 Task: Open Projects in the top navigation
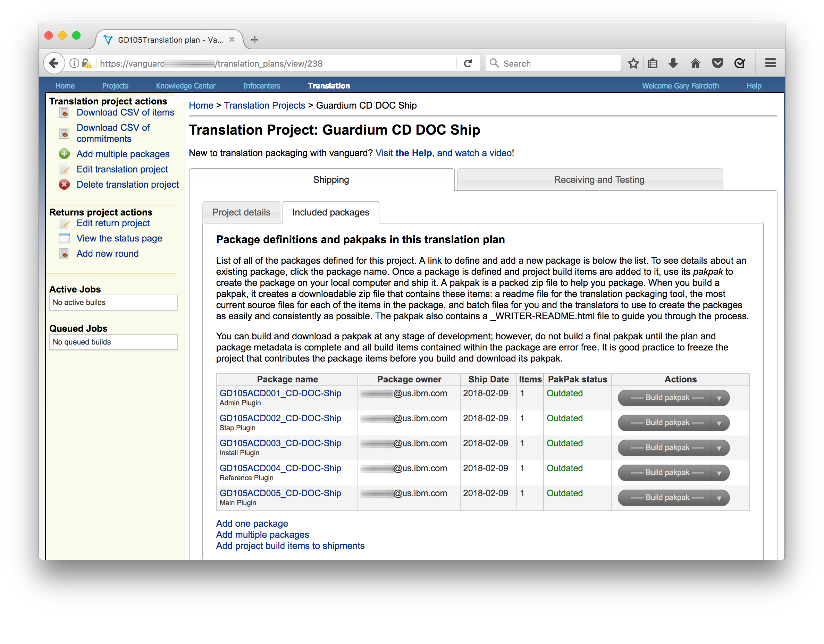click(x=115, y=86)
